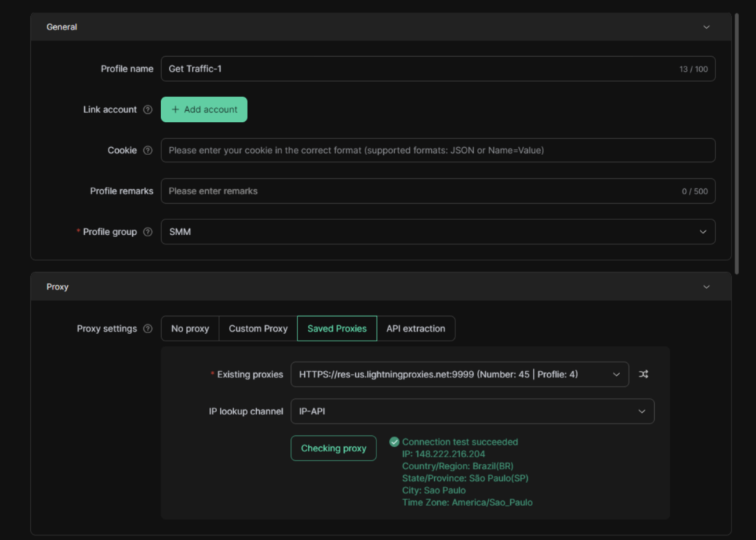Click the shuffle random proxy icon
756x540 pixels.
tap(644, 375)
